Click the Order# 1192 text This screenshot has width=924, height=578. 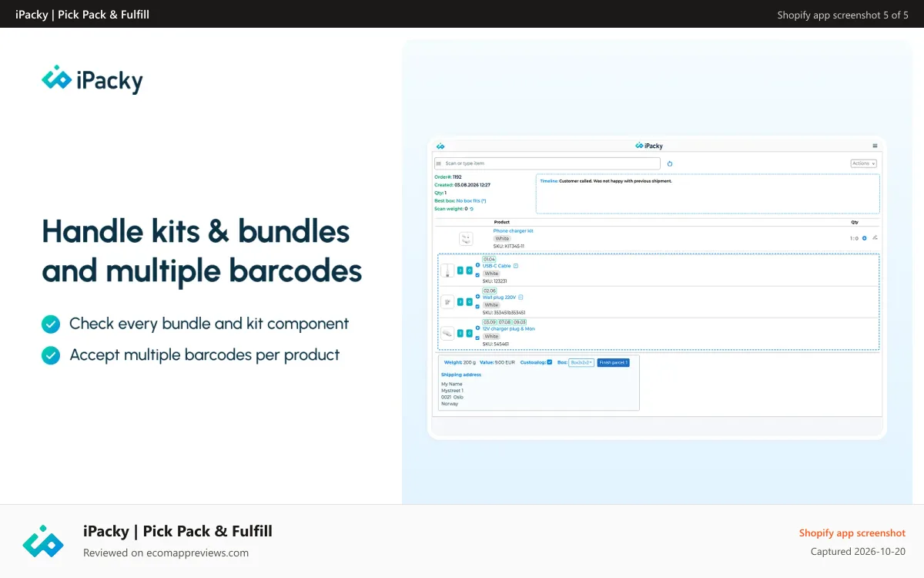448,177
